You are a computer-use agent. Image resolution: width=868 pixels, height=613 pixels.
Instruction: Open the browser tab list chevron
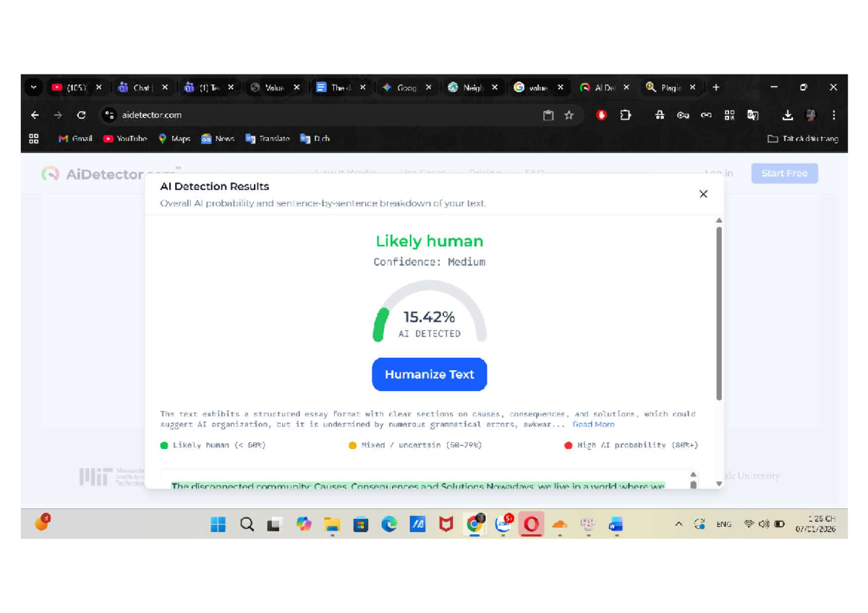coord(33,87)
